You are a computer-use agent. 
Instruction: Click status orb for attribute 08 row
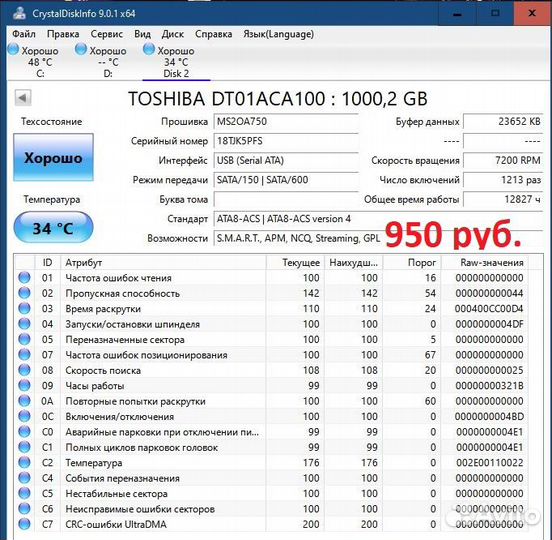click(x=24, y=370)
